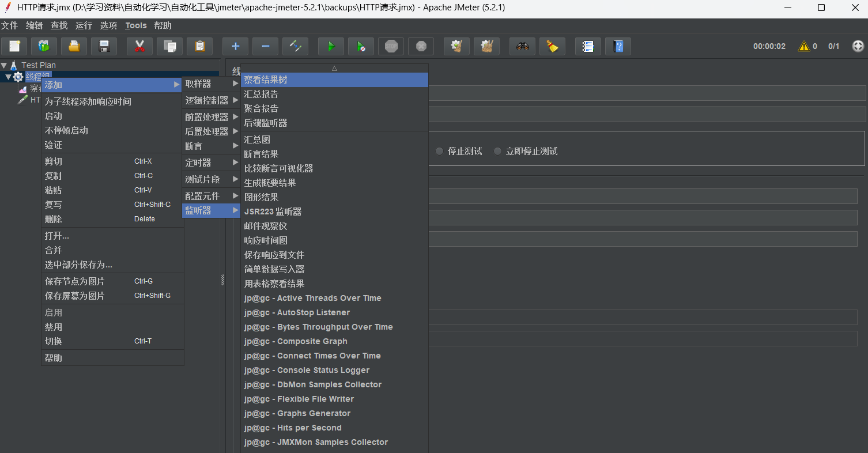Image resolution: width=868 pixels, height=453 pixels.
Task: Choose jp@gc - Active Threads Over Time
Action: click(x=335, y=298)
